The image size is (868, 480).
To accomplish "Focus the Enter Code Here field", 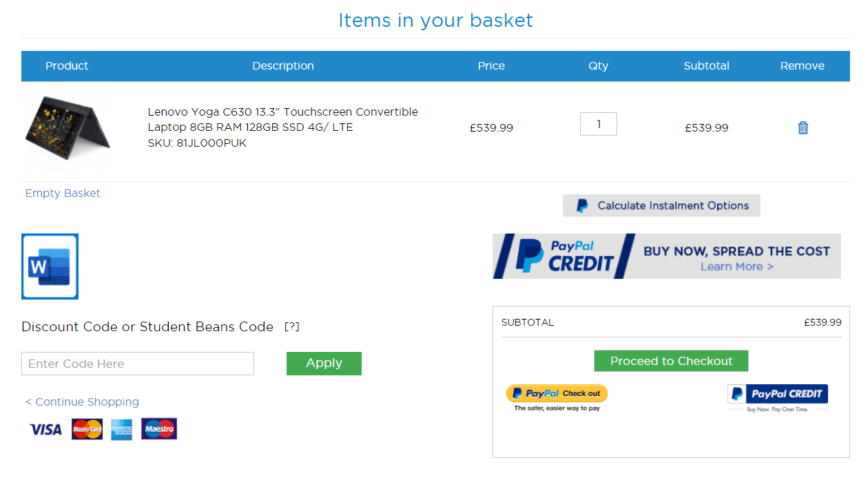I will 138,364.
